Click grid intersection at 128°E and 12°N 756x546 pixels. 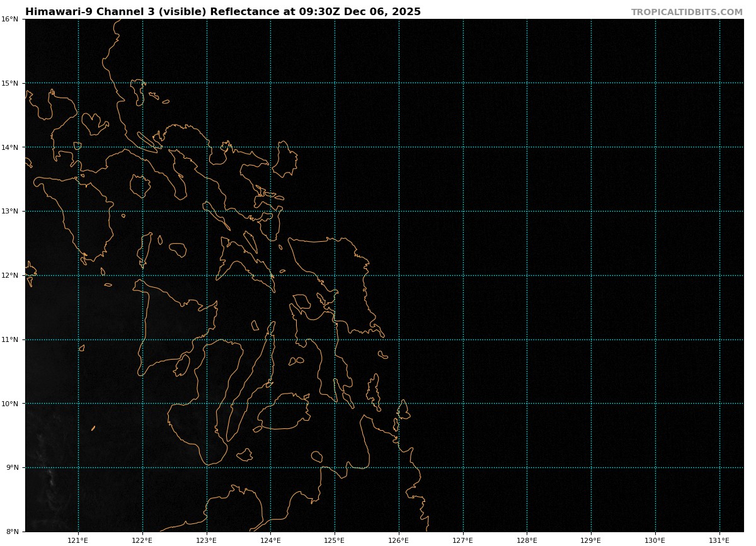click(x=527, y=276)
